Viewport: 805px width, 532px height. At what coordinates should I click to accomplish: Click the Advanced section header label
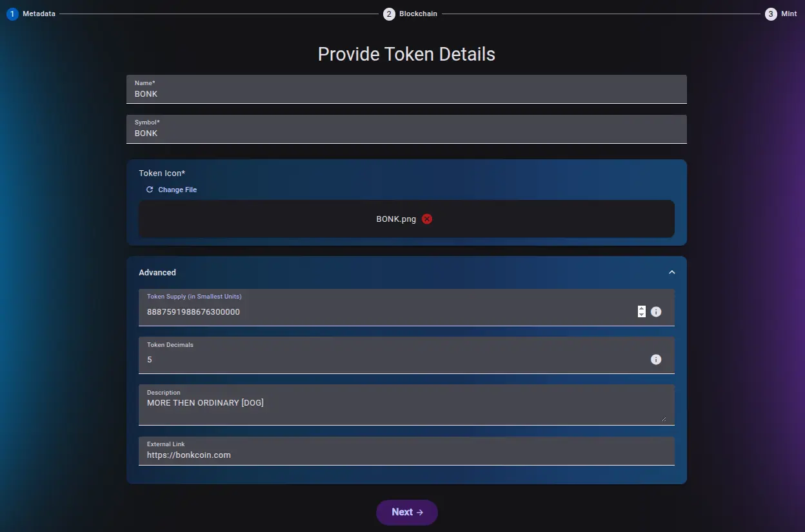point(157,272)
